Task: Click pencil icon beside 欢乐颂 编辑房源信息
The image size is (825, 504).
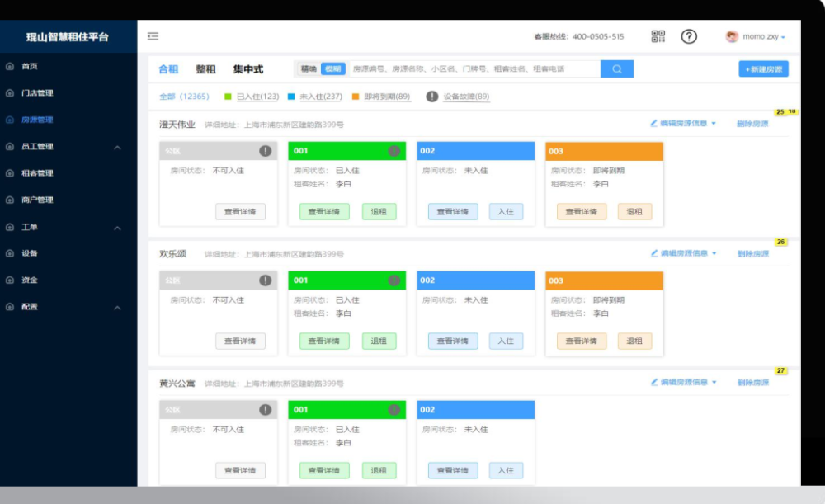Action: pos(654,253)
